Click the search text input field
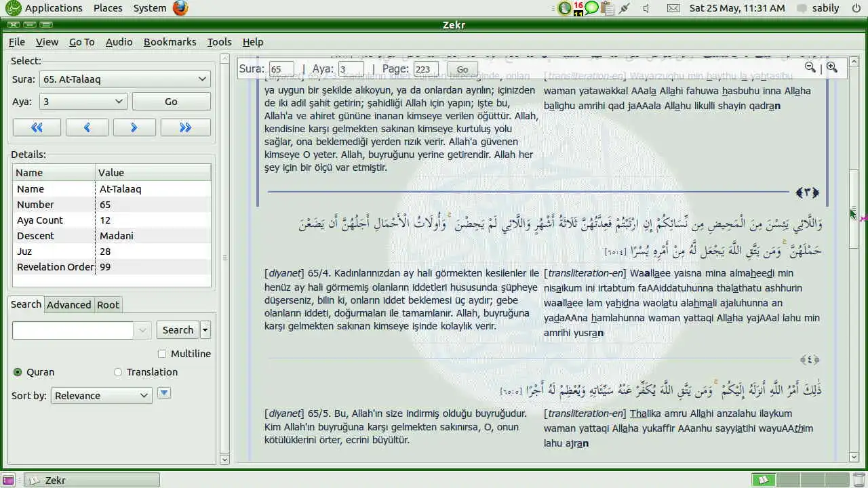 73,330
